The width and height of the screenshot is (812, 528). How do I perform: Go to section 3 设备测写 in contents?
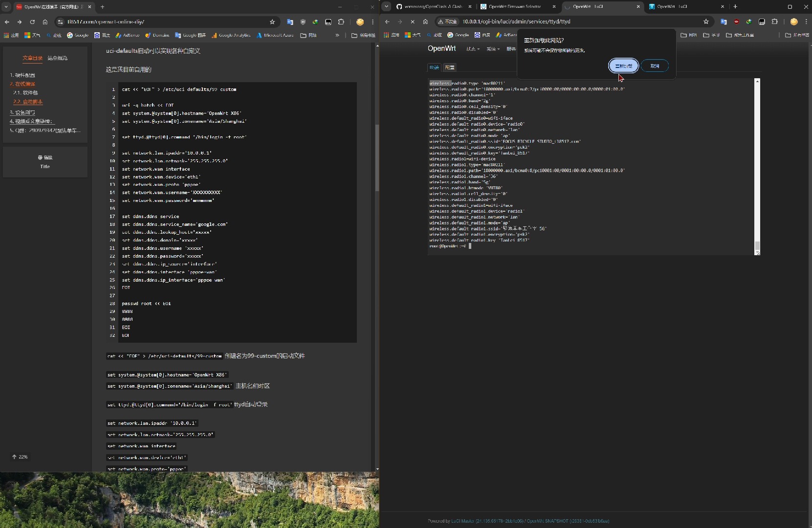[x=22, y=112]
